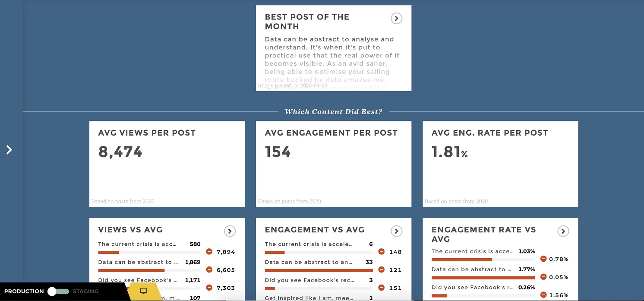The height and width of the screenshot is (301, 644).
Task: Click the Avg Eng. Rate Per Post card
Action: tap(500, 164)
